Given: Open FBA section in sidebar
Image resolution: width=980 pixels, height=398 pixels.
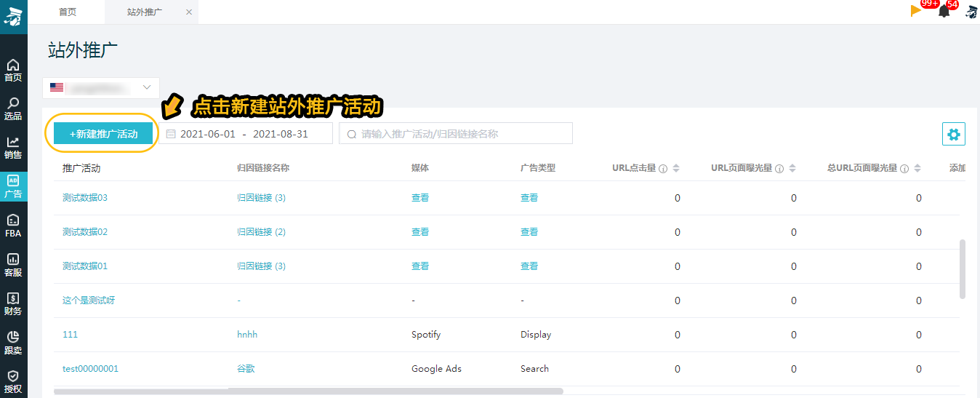Looking at the screenshot, I should [x=13, y=226].
